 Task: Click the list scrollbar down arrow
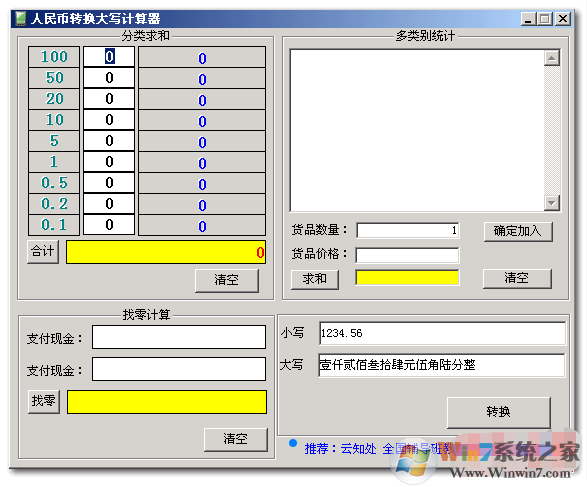pyautogui.click(x=552, y=203)
